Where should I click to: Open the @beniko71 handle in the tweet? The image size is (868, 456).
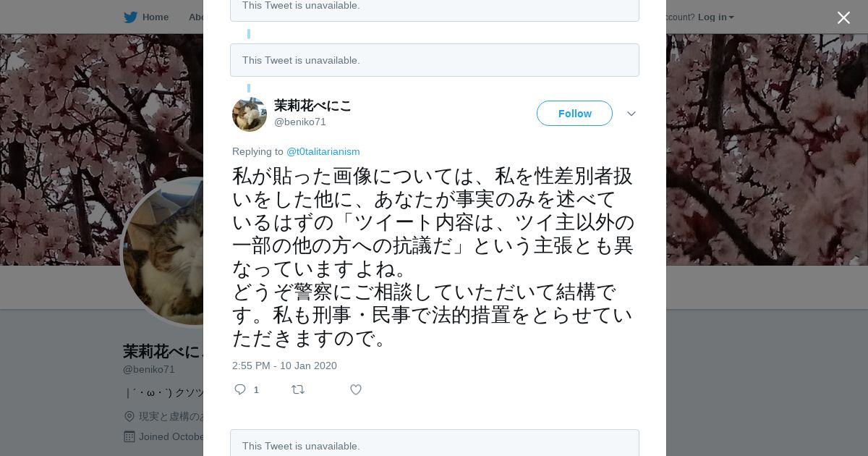tap(300, 122)
